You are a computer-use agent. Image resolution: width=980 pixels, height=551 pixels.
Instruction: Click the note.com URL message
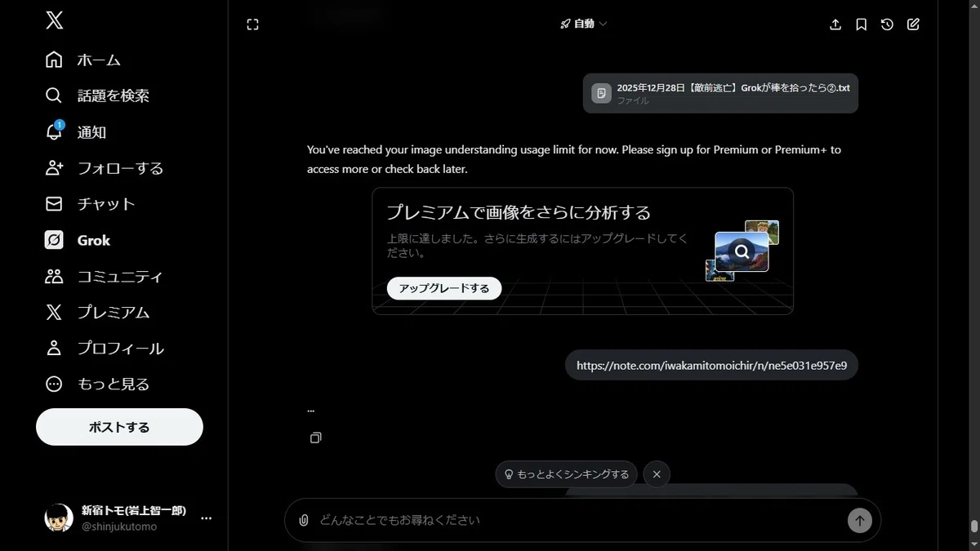[x=711, y=366]
